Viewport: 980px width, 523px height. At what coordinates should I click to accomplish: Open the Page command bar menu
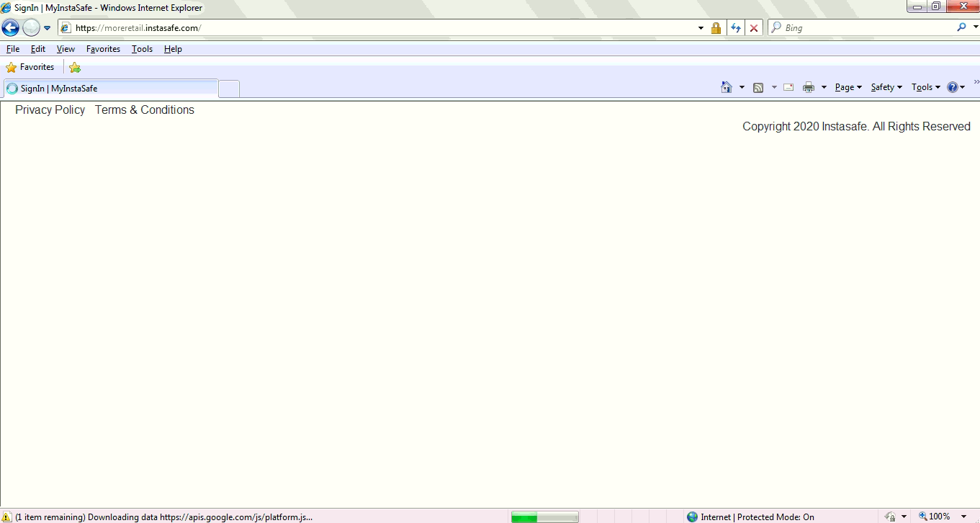pyautogui.click(x=848, y=87)
